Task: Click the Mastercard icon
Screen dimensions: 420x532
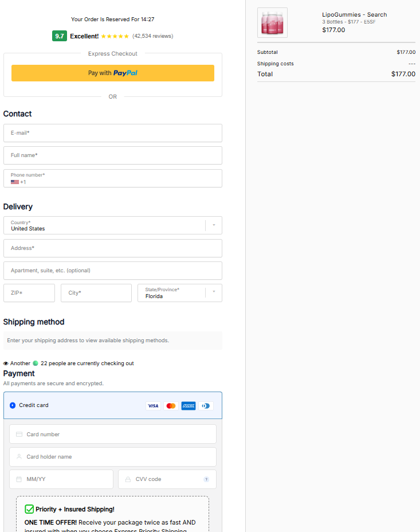Action: coord(171,405)
